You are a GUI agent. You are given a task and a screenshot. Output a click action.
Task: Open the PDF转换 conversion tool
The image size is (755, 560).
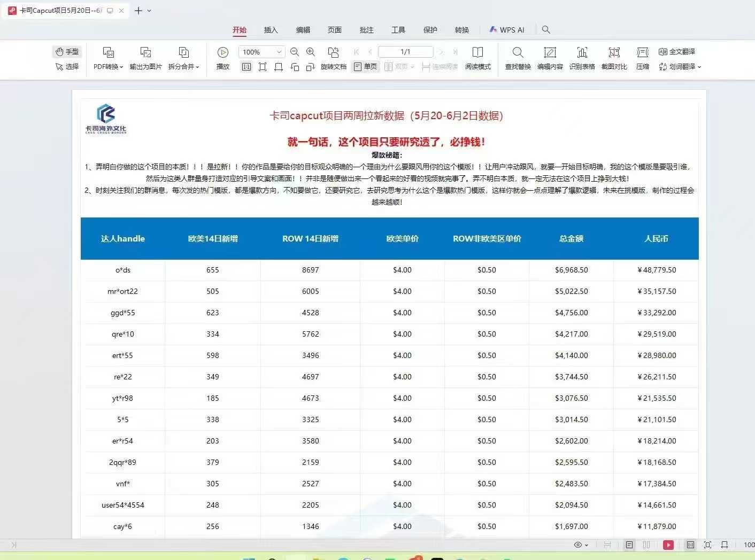click(108, 59)
